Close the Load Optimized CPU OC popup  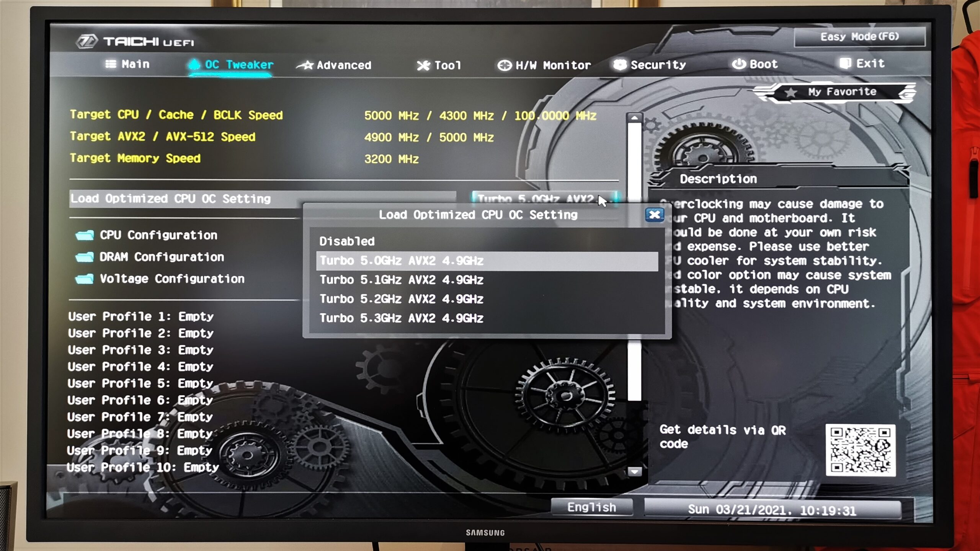point(654,215)
